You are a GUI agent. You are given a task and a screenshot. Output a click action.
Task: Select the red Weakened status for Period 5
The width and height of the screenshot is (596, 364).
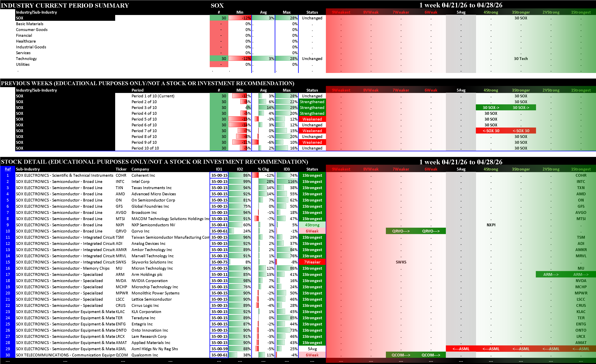coord(312,119)
